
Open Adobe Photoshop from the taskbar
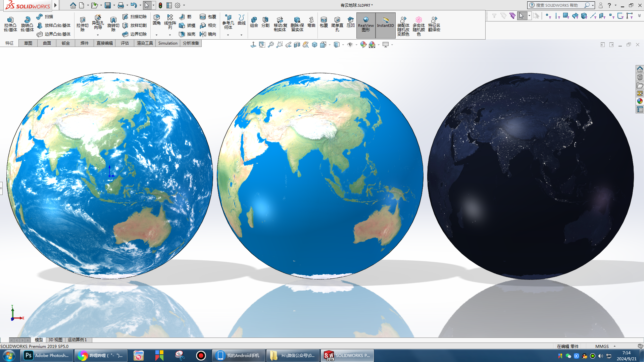47,356
